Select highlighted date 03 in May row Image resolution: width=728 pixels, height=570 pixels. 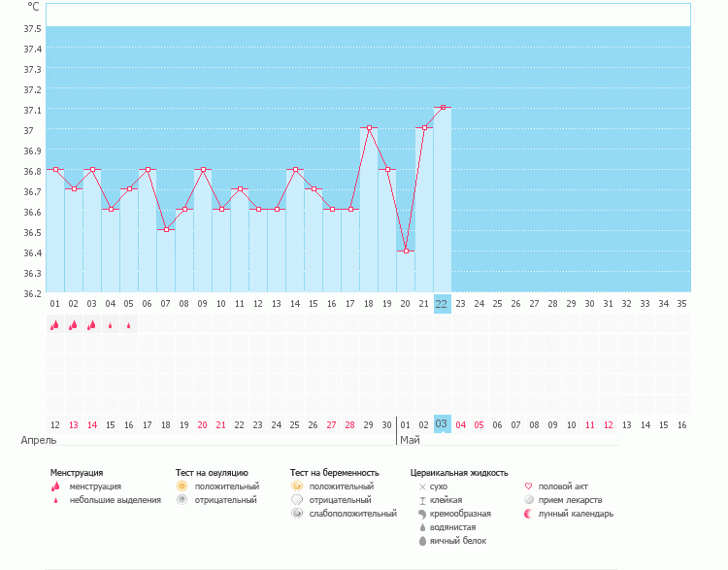(442, 424)
